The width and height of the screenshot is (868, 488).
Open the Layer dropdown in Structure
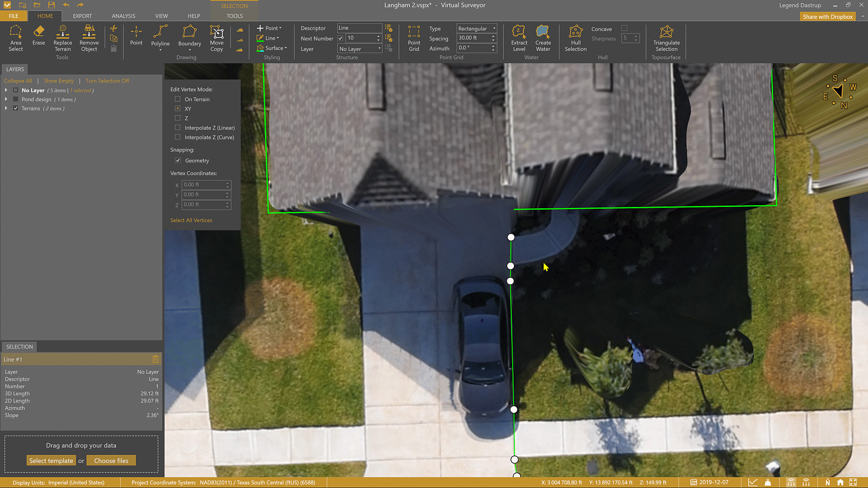[x=360, y=49]
